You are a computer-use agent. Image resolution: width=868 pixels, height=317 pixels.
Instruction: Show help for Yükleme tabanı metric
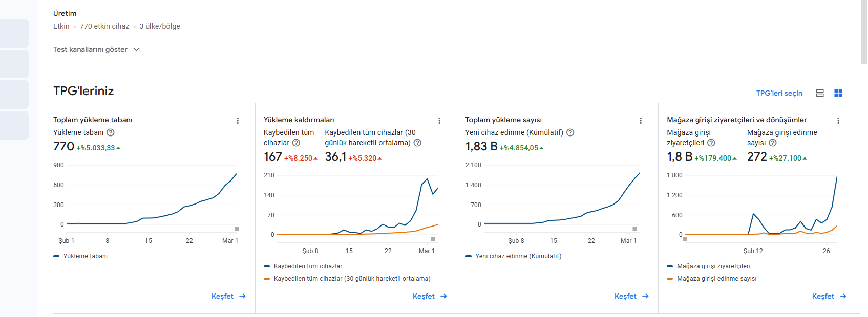coord(111,132)
